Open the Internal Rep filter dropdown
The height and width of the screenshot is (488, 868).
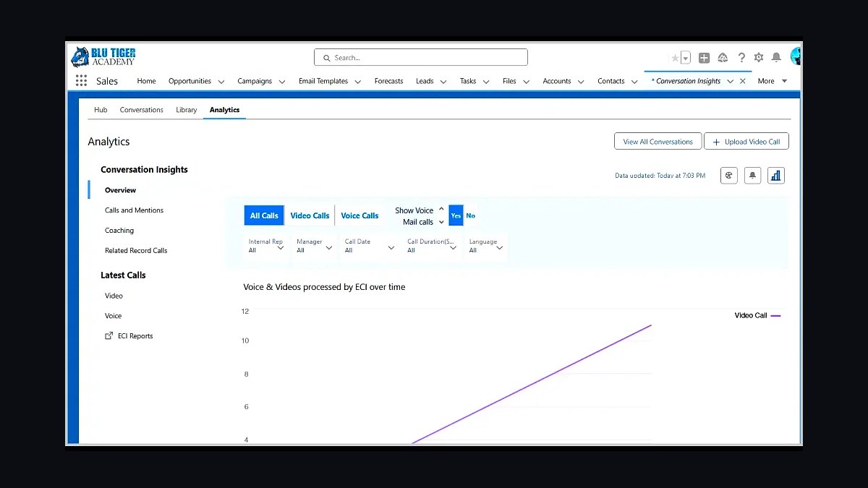[x=266, y=246]
